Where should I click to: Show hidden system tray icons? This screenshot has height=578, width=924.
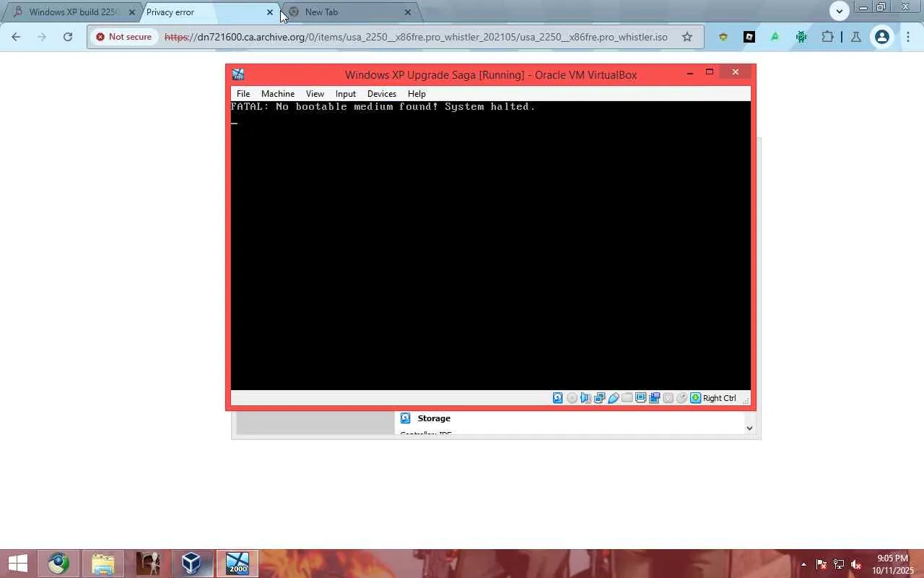(x=803, y=564)
